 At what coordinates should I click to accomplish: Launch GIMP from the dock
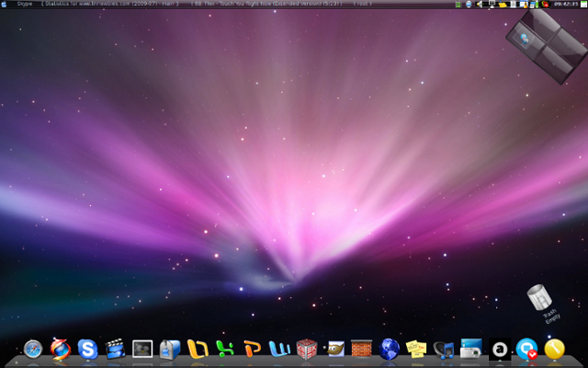(334, 349)
